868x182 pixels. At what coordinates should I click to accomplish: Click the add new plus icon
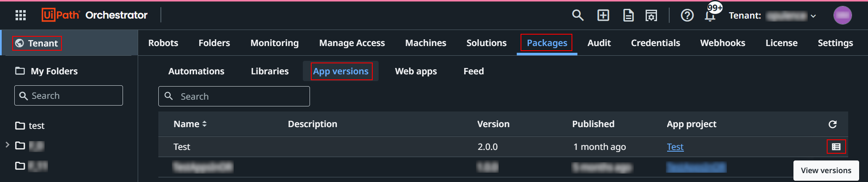[603, 16]
